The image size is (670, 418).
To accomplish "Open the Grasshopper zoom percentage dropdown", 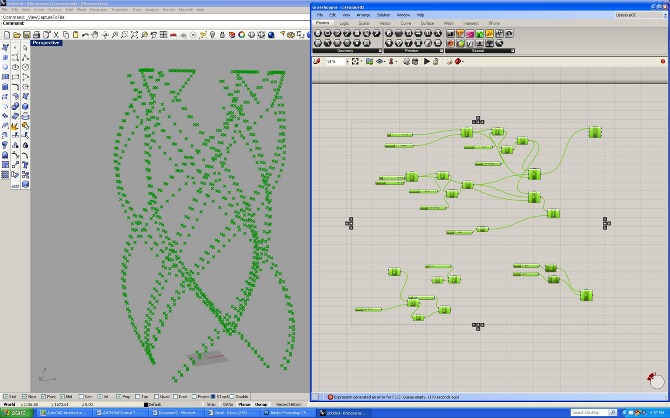I will click(347, 62).
